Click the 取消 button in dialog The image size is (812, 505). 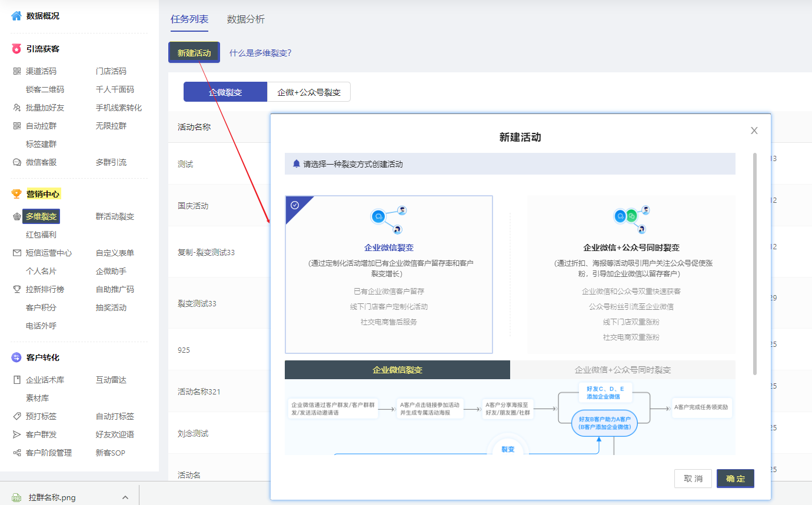[693, 479]
